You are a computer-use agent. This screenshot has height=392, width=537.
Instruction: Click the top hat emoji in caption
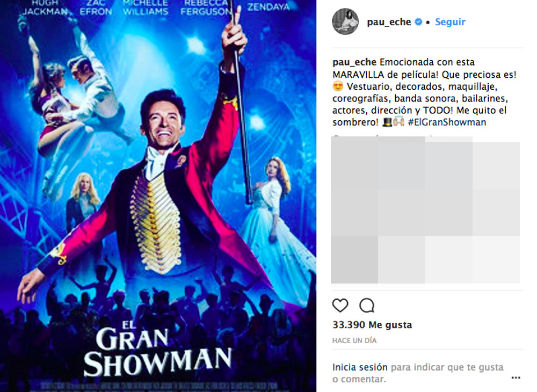click(x=387, y=122)
